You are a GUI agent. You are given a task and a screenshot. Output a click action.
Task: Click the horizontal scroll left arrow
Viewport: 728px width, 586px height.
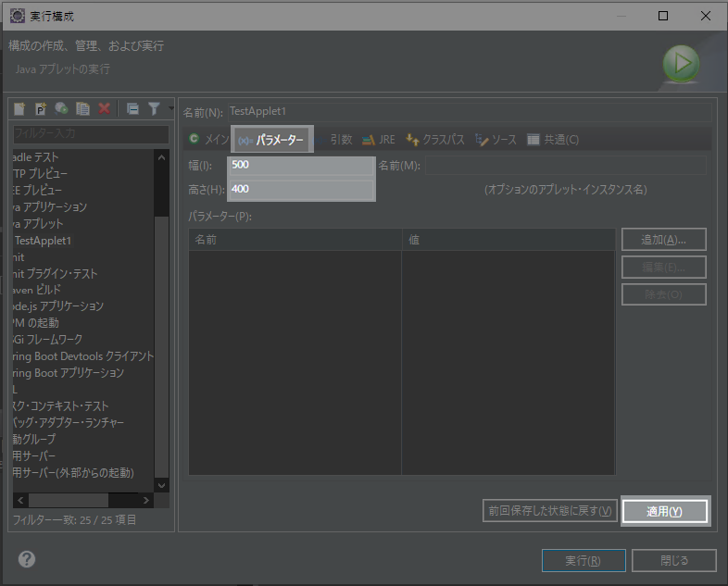(20, 500)
